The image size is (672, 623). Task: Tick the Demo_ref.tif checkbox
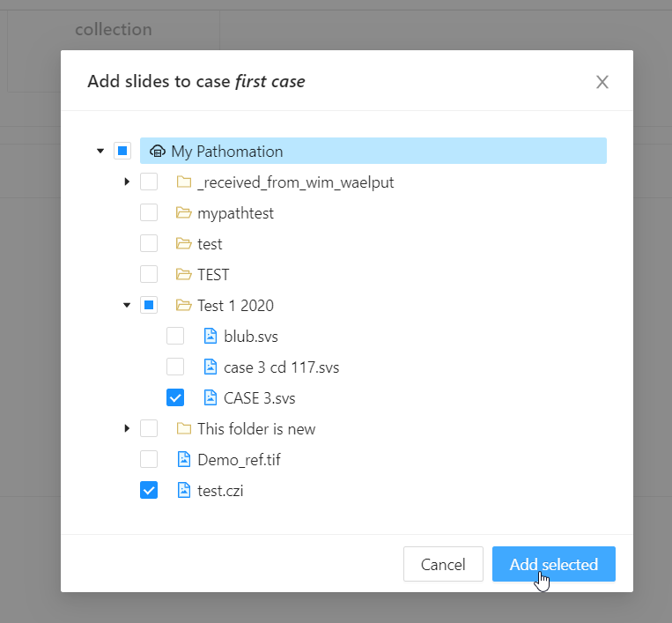(x=149, y=460)
